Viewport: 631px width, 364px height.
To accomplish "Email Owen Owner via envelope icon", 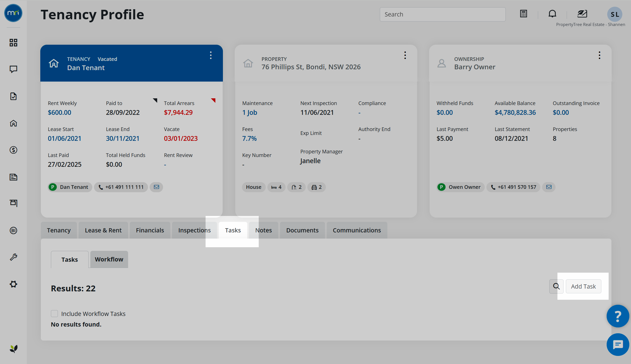I will [x=549, y=187].
